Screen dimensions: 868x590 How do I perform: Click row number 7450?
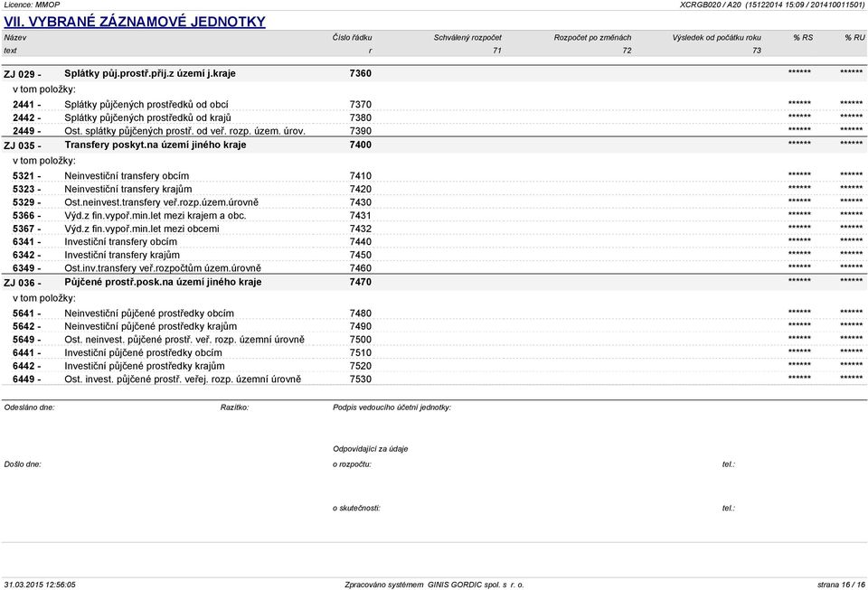click(x=361, y=255)
